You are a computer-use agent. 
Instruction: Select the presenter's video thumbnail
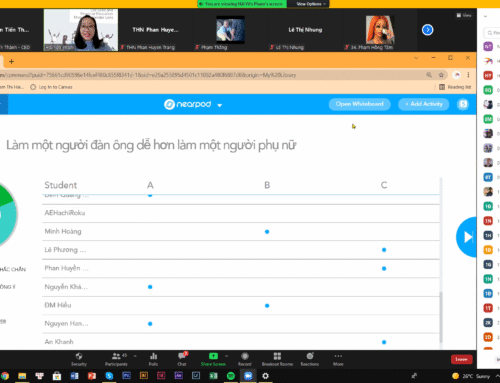pyautogui.click(x=81, y=30)
